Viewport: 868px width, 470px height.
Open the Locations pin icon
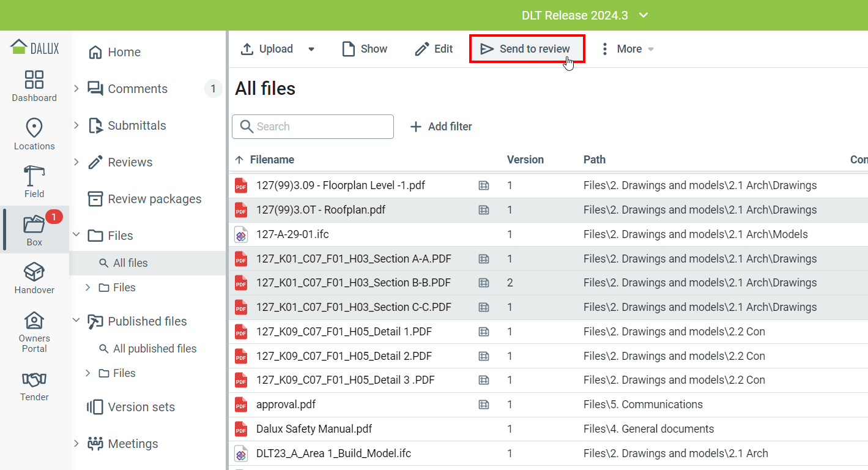point(34,128)
